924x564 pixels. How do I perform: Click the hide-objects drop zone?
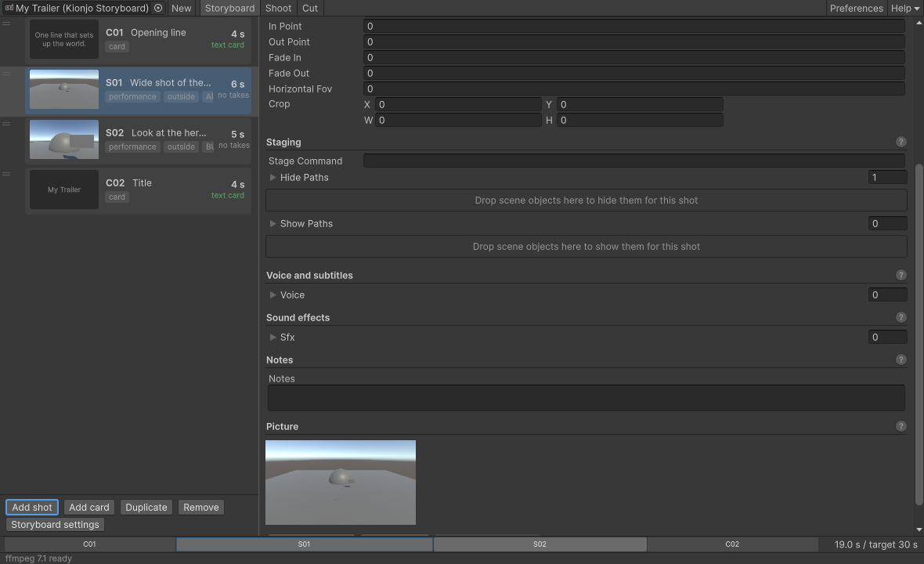click(587, 201)
